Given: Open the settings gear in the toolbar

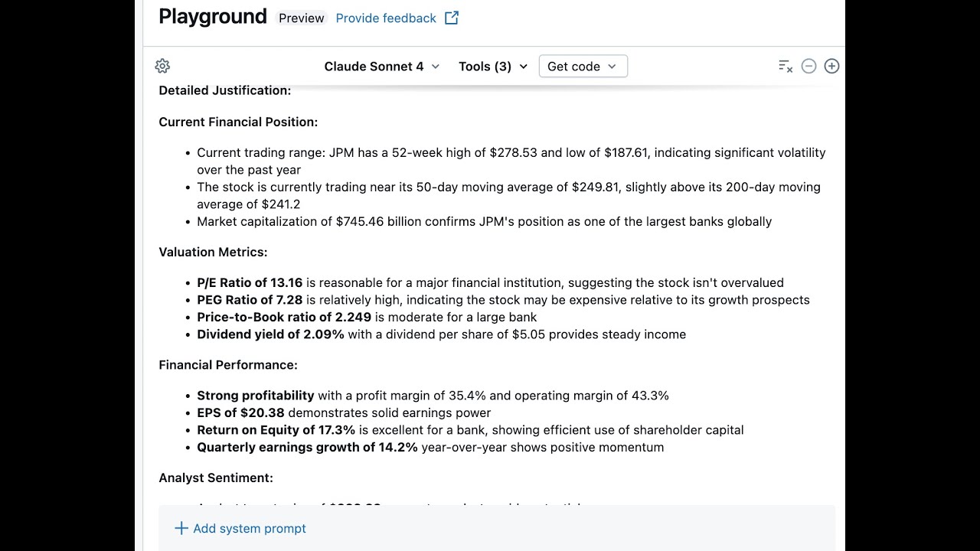Looking at the screenshot, I should [162, 66].
